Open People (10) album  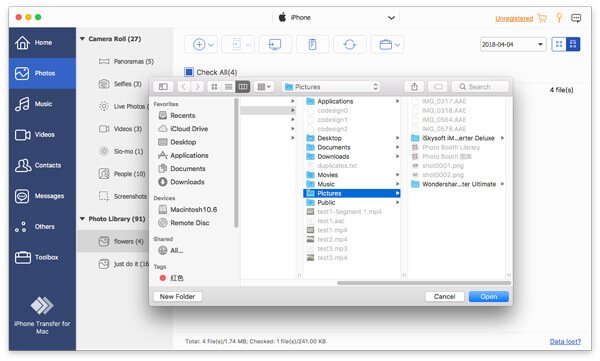[129, 174]
